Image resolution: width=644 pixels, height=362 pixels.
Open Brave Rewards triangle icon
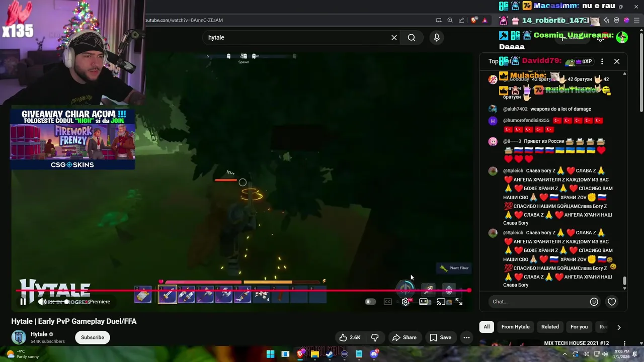(485, 20)
